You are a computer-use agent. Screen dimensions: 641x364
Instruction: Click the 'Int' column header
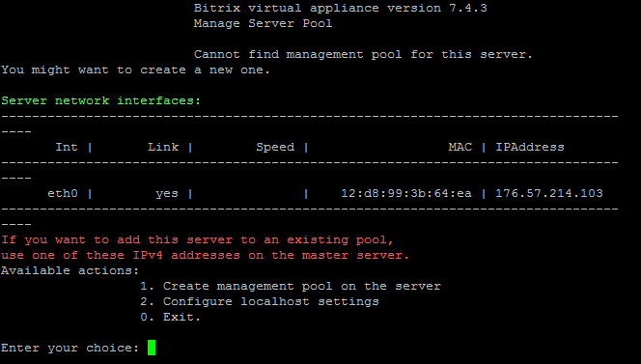[67, 147]
